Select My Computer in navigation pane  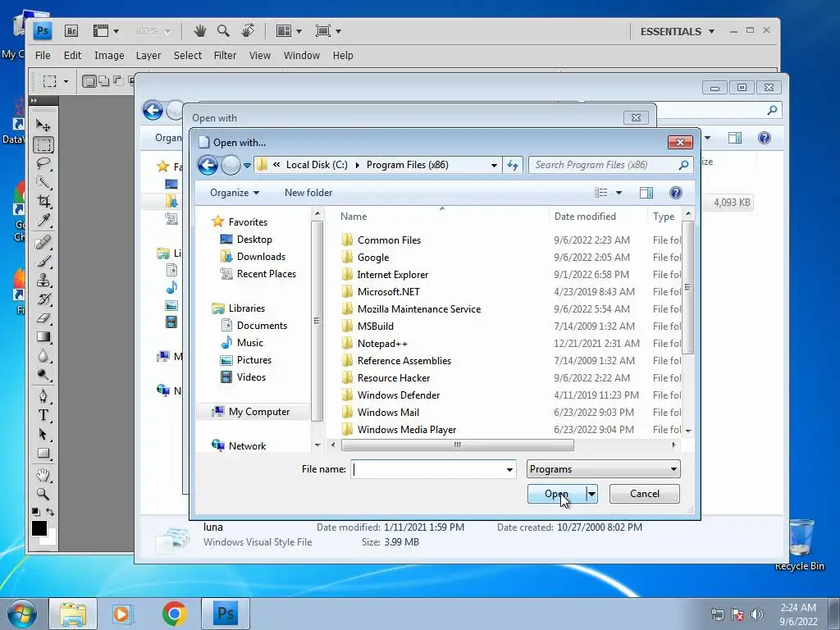click(259, 412)
